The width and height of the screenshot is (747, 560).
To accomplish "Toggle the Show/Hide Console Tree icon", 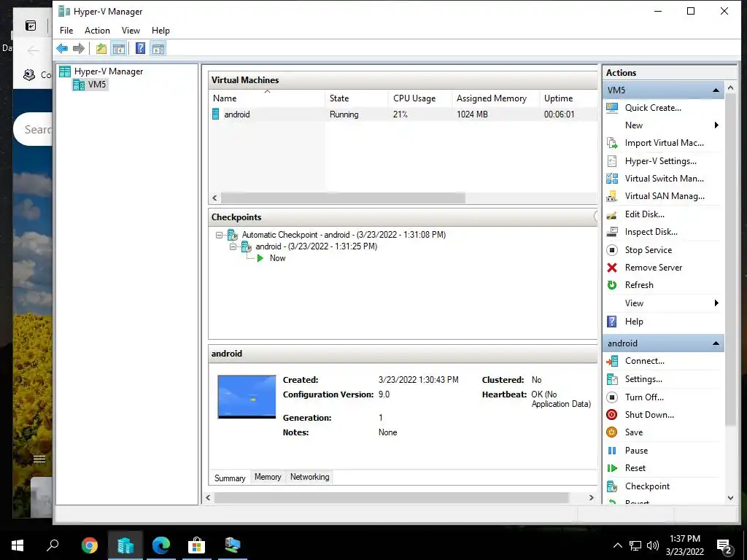I will 119,49.
